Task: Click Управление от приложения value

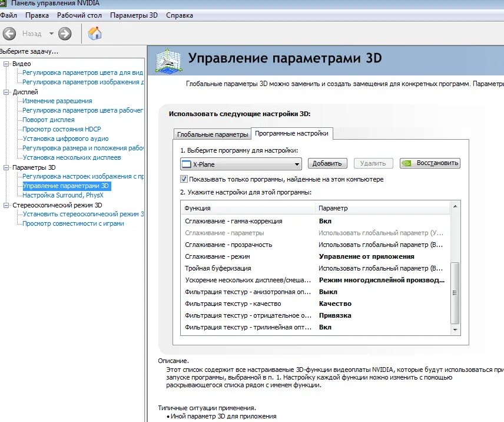Action: click(x=366, y=256)
